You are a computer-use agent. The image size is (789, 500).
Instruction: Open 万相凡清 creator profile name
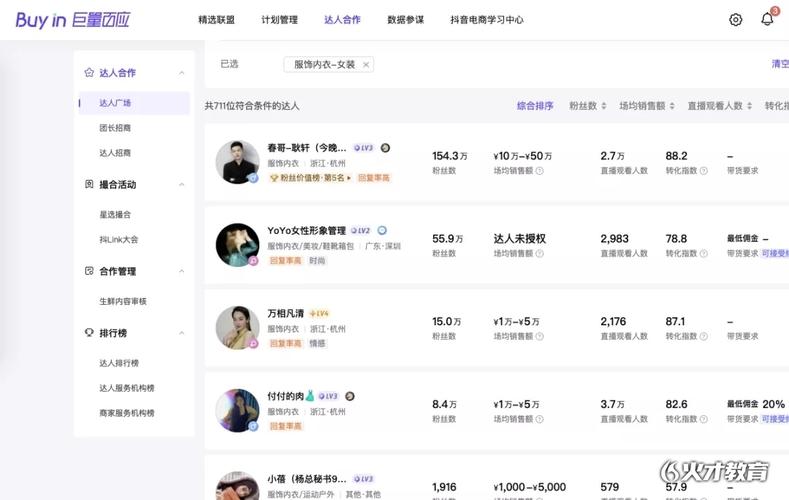coord(285,313)
